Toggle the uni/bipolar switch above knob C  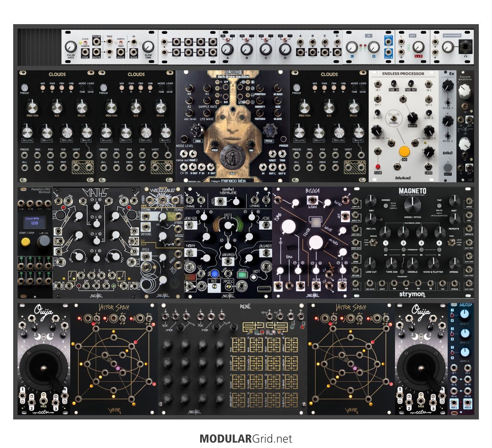pos(266,40)
